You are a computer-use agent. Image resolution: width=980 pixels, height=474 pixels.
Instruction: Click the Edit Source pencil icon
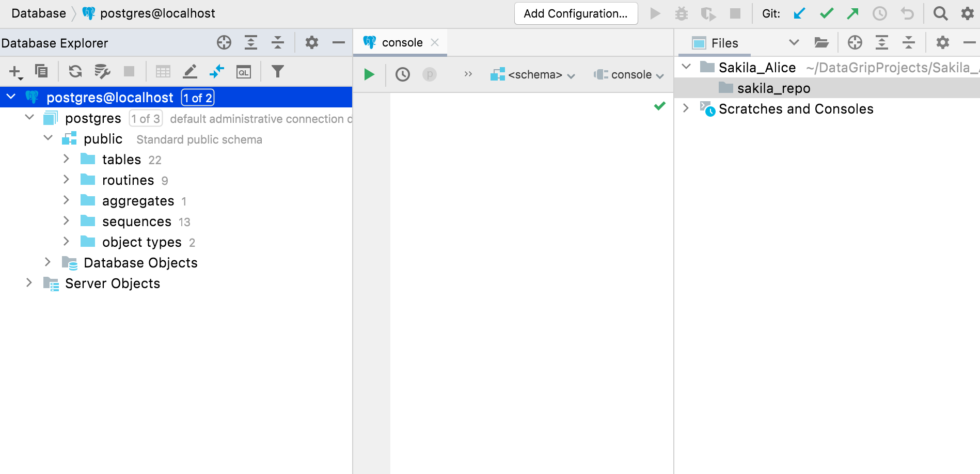190,71
